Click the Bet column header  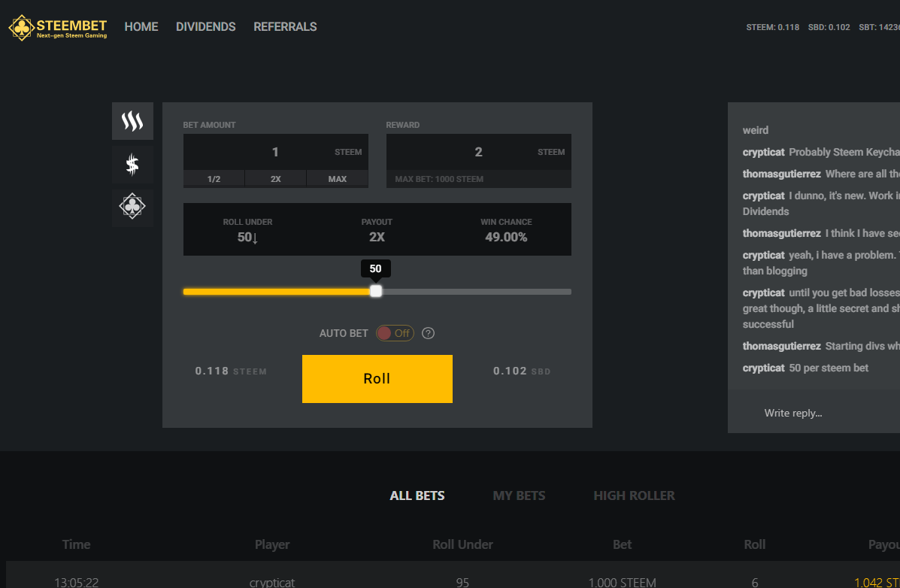tap(623, 544)
